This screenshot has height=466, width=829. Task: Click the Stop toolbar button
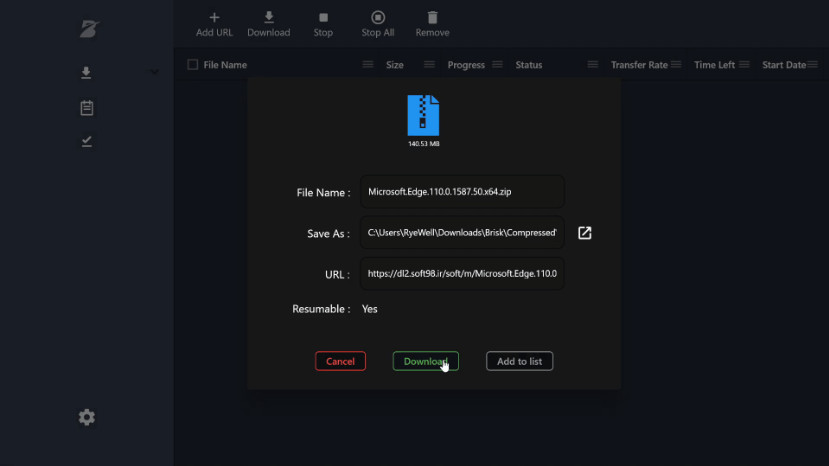(x=323, y=24)
